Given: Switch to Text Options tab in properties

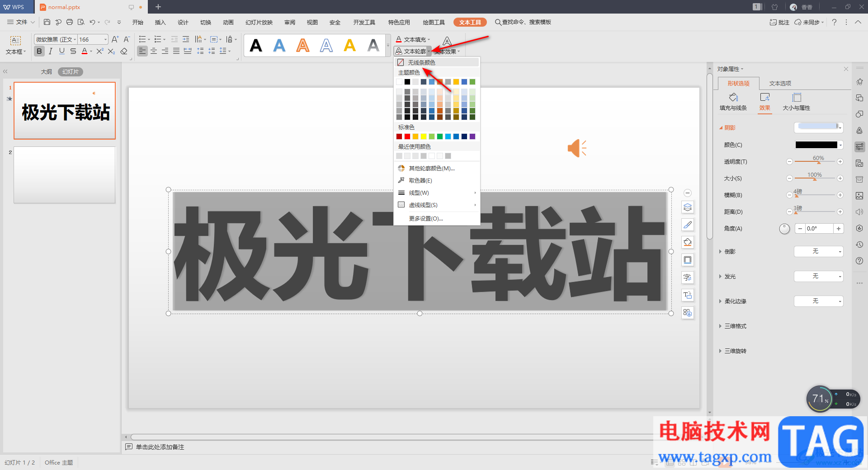Looking at the screenshot, I should [780, 83].
